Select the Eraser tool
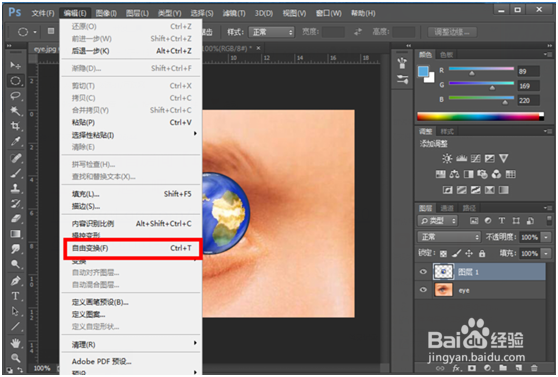Viewport: 558px width, 377px height. [15, 218]
